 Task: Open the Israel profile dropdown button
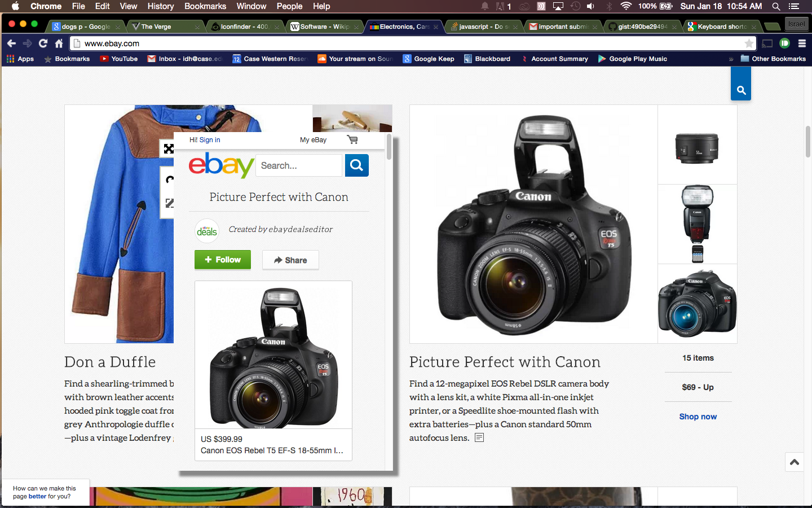(x=796, y=24)
